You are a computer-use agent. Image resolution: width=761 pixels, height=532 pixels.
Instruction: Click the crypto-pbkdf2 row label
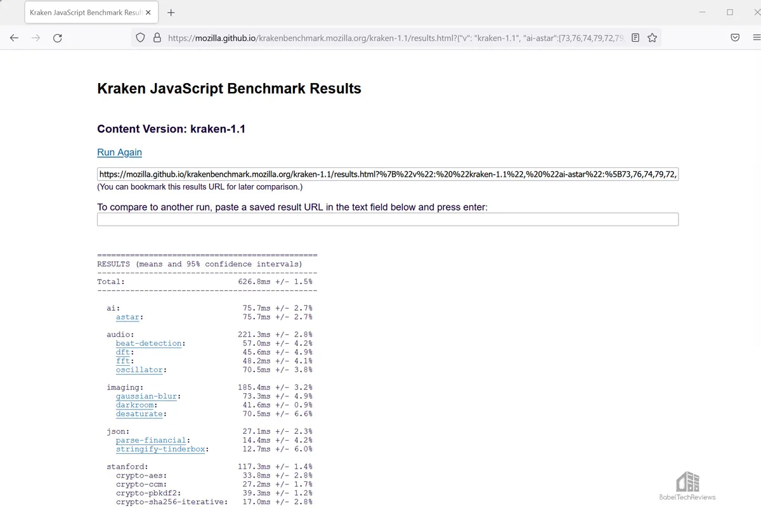click(x=148, y=493)
